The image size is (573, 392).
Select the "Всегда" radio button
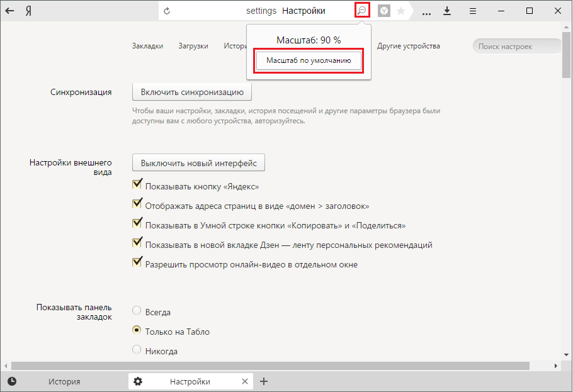136,311
